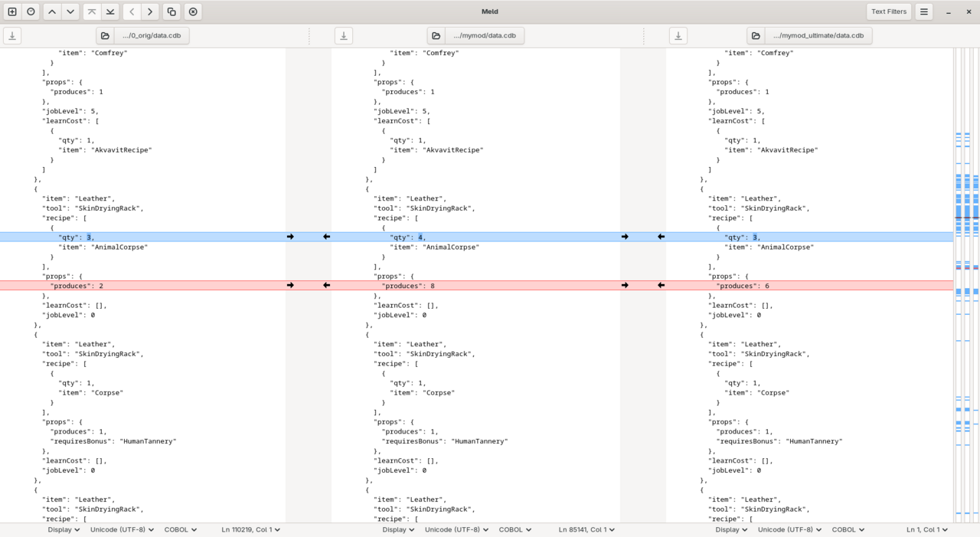Open Display dropdown in left pane status bar
The image size is (980, 537).
[64, 529]
